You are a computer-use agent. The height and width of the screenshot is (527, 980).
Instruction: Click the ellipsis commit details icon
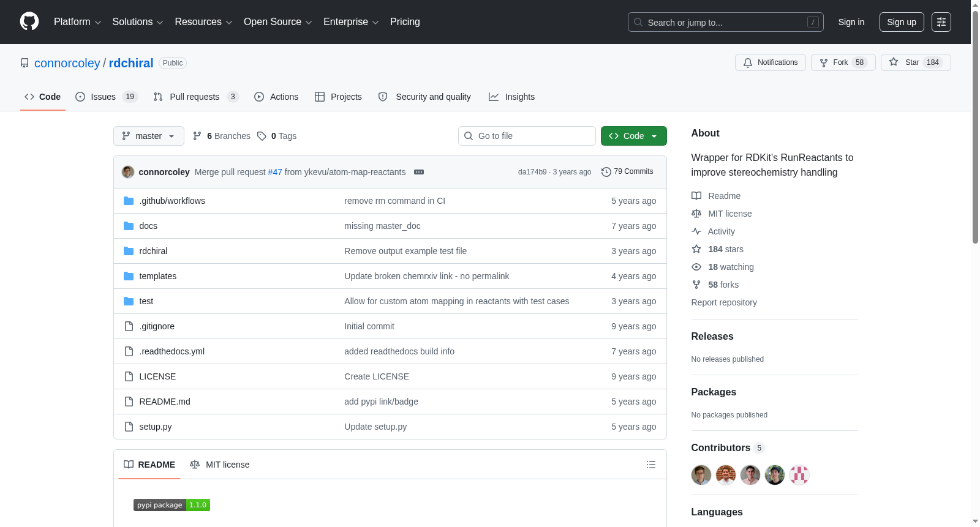pos(419,172)
